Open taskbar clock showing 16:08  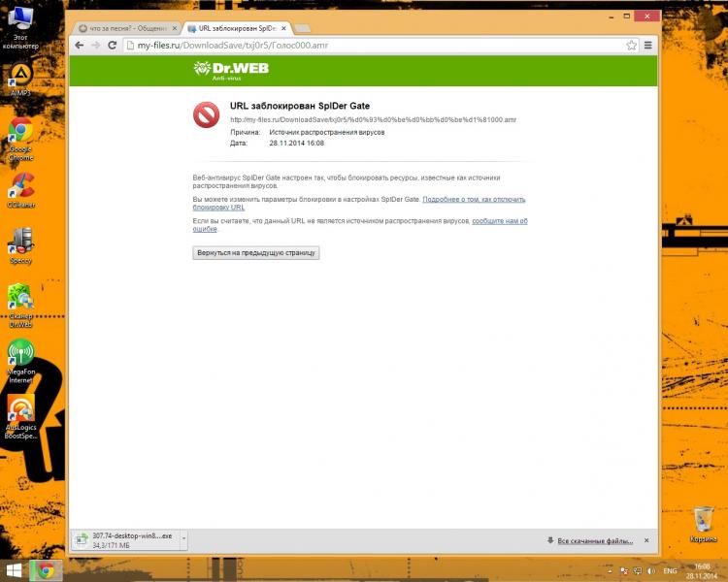pos(702,571)
